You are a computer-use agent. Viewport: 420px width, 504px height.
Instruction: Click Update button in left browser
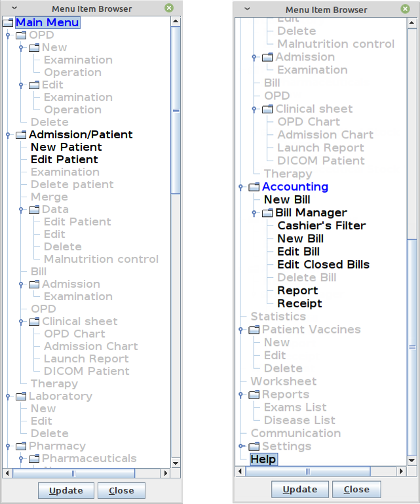tap(66, 490)
